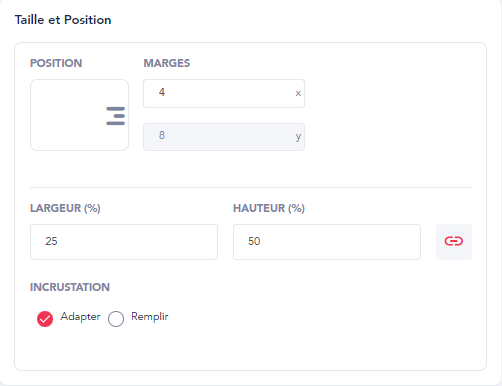502x386 pixels.
Task: Click the Taille et Position heading
Action: click(x=63, y=20)
